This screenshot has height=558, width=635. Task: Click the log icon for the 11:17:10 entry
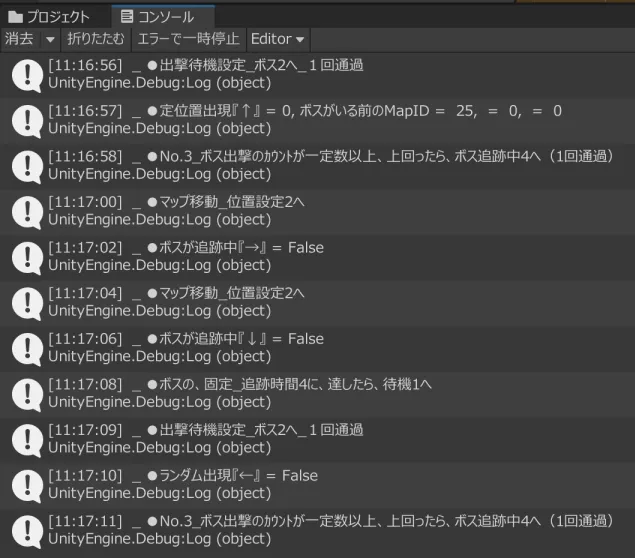(x=27, y=486)
